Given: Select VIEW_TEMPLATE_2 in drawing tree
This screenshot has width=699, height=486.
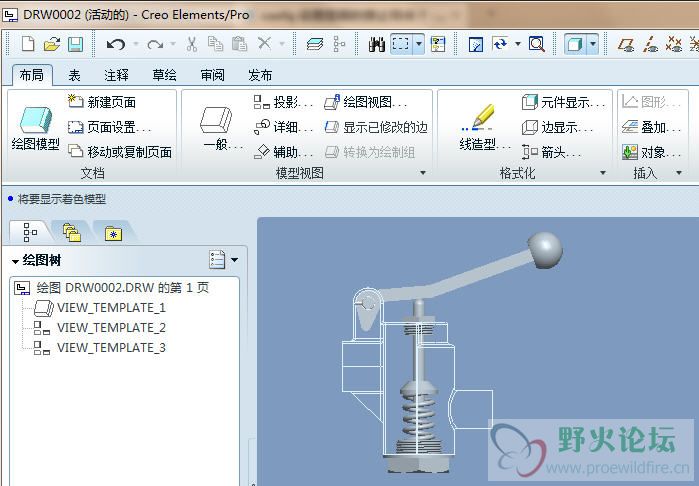Looking at the screenshot, I should 99,328.
